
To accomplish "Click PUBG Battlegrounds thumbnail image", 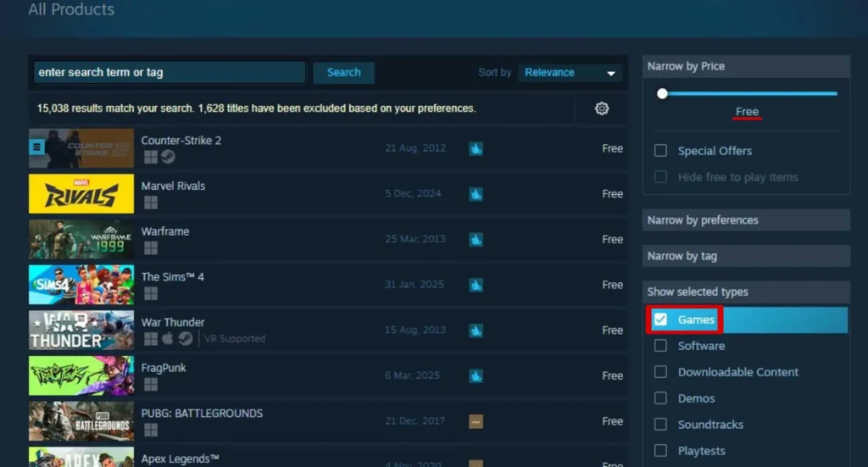I will [81, 421].
